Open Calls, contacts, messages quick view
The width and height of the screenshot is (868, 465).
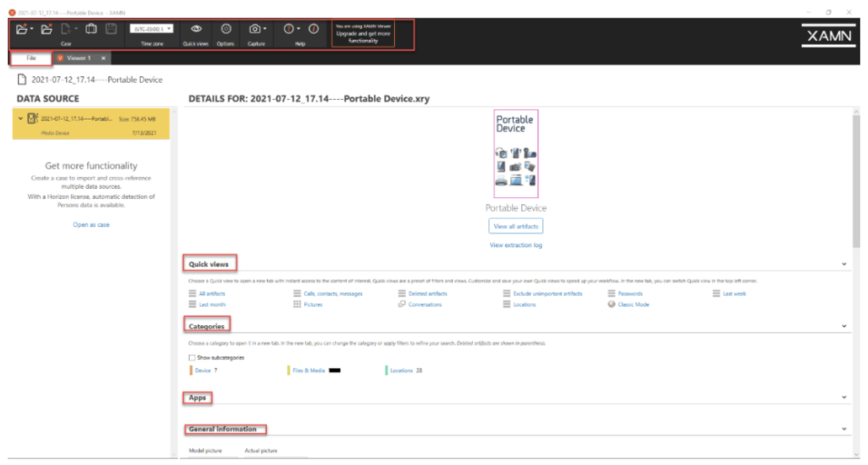[x=332, y=294]
